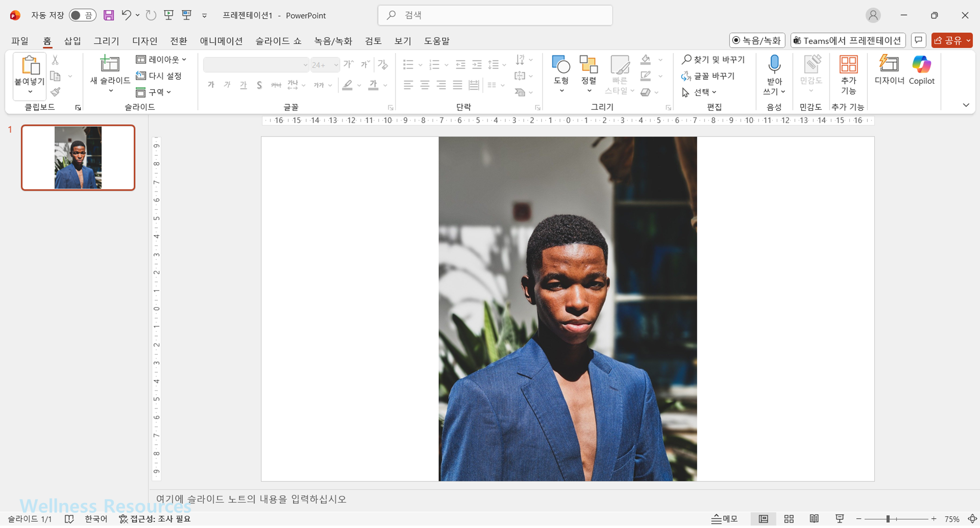Switch to the Review (검토) tab
Screen dimensions: 980x528
click(373, 41)
